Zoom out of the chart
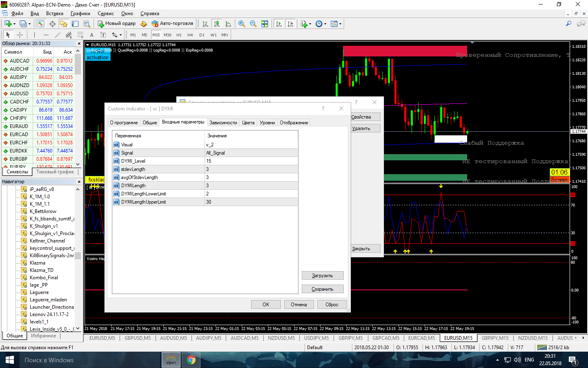 pos(253,24)
